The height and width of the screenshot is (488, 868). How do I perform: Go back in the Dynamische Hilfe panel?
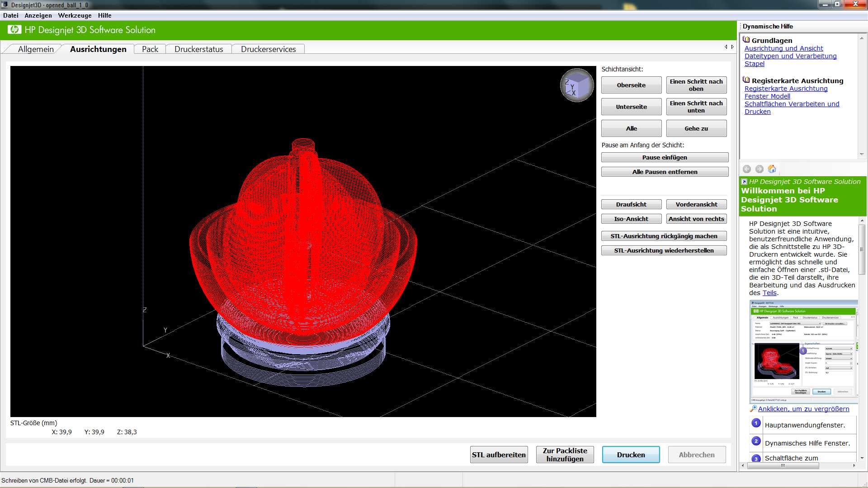(747, 169)
